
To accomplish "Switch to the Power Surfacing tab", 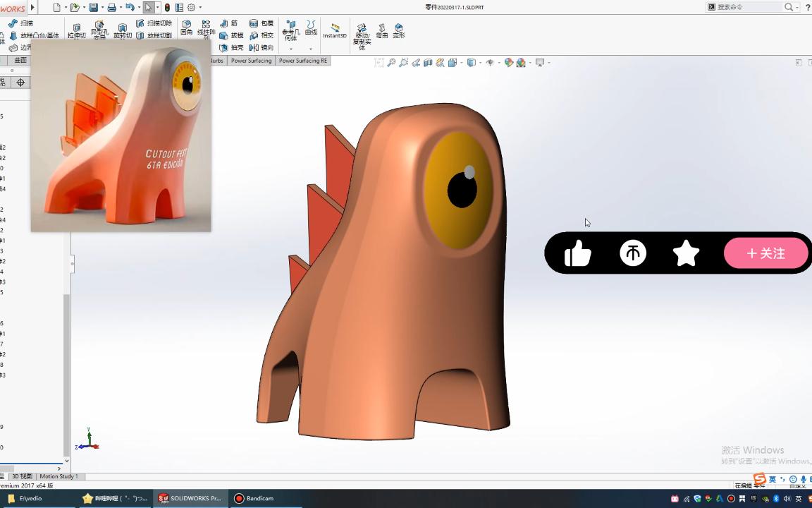I will 252,61.
